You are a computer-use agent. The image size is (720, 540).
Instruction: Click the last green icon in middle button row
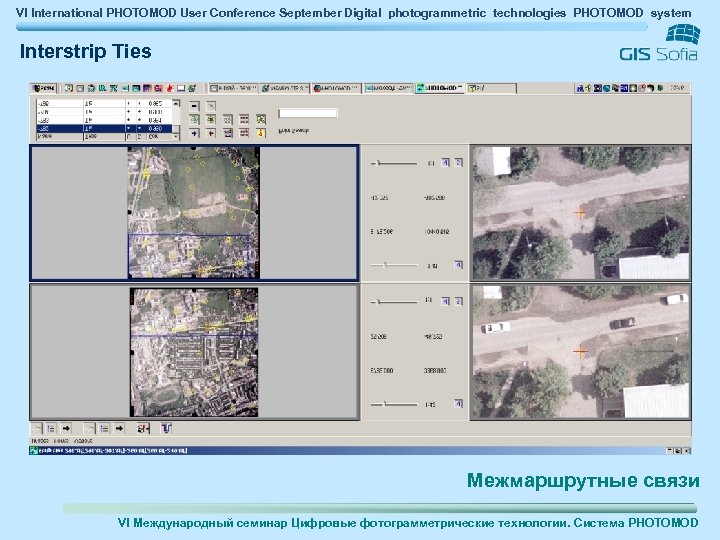pos(261,119)
